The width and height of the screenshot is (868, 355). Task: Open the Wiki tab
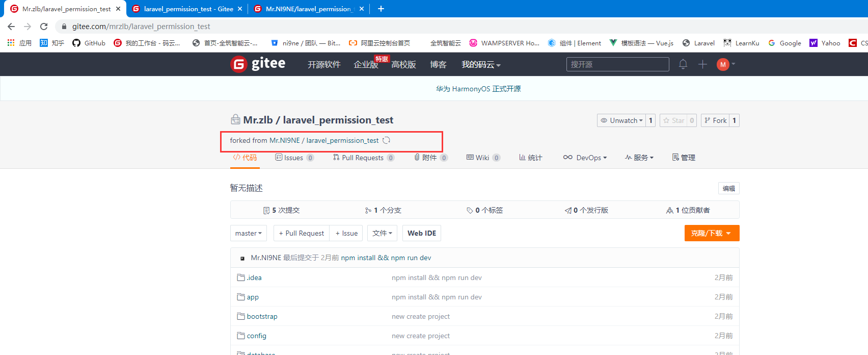pyautogui.click(x=482, y=158)
